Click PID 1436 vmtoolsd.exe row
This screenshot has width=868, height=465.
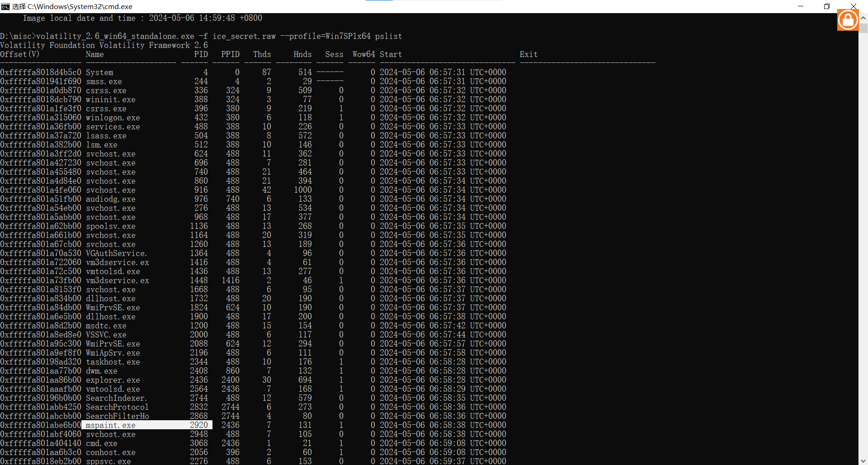click(199, 271)
